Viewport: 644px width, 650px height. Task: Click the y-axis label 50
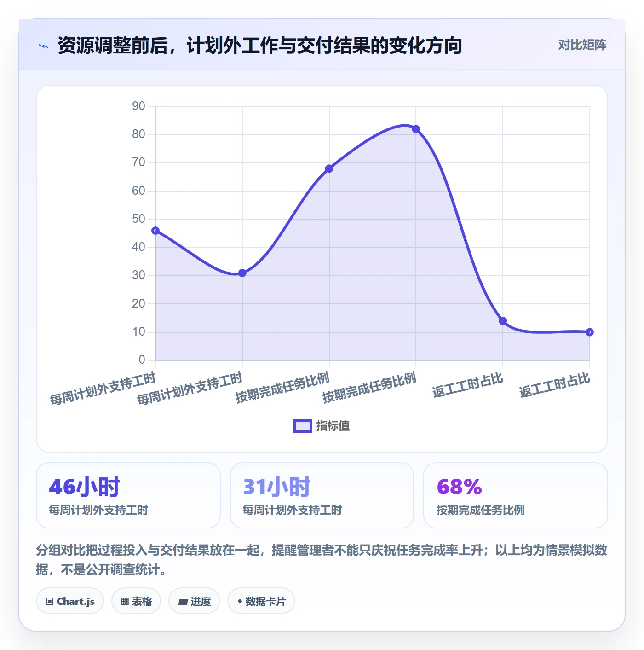click(x=138, y=219)
